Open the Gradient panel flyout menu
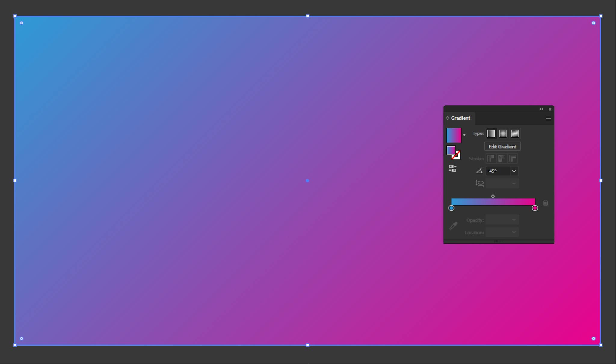The height and width of the screenshot is (364, 616). coord(548,118)
